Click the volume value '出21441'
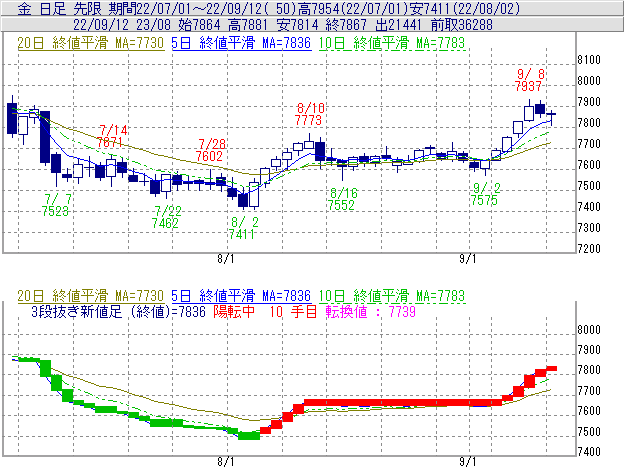 pyautogui.click(x=398, y=25)
